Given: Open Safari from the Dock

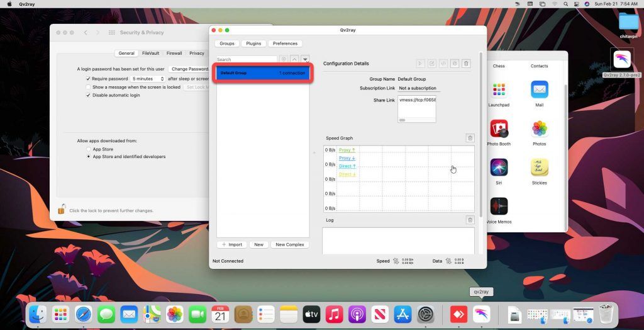Looking at the screenshot, I should coord(84,314).
